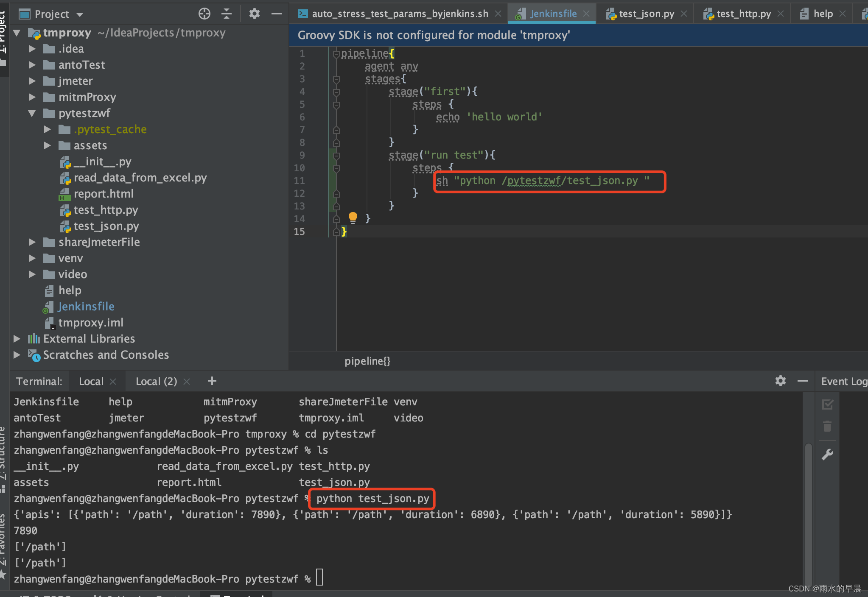Click the echo 'hello world' line
Image resolution: width=868 pixels, height=597 pixels.
[489, 117]
